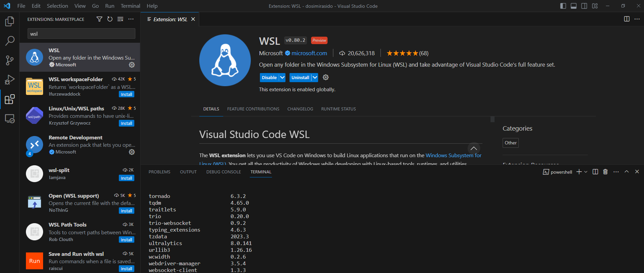Open the Go menu

96,6
